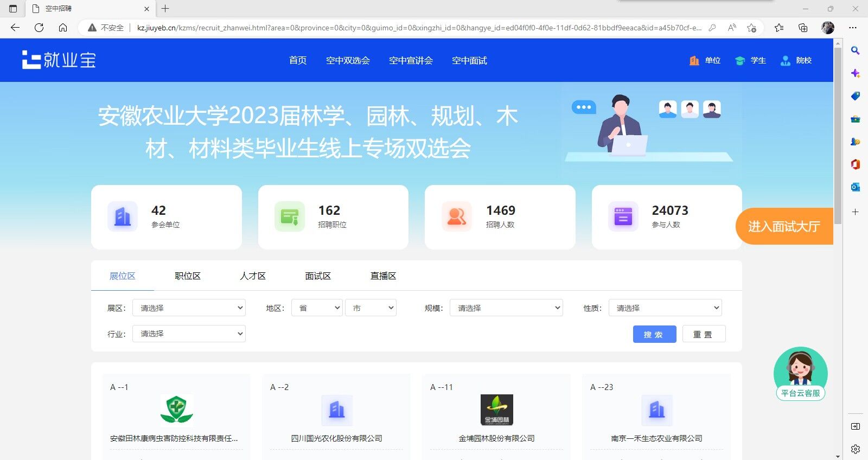Click the page vertical scrollbar

[838, 136]
